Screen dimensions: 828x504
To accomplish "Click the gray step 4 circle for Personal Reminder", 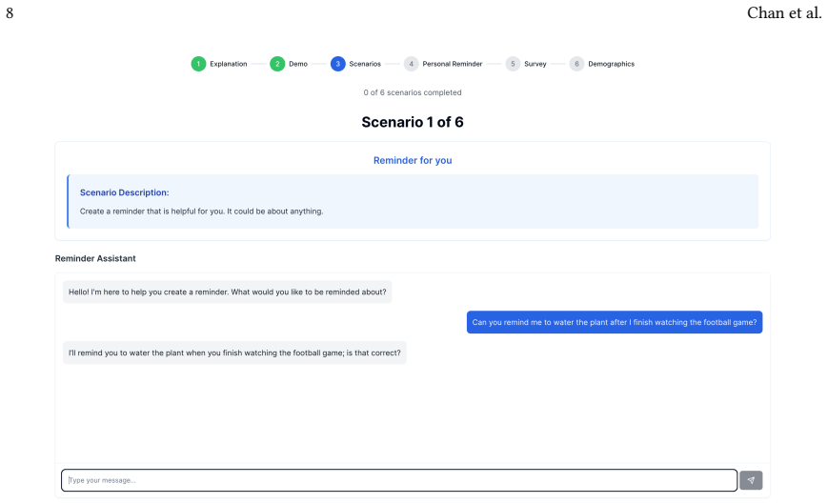I will (412, 64).
